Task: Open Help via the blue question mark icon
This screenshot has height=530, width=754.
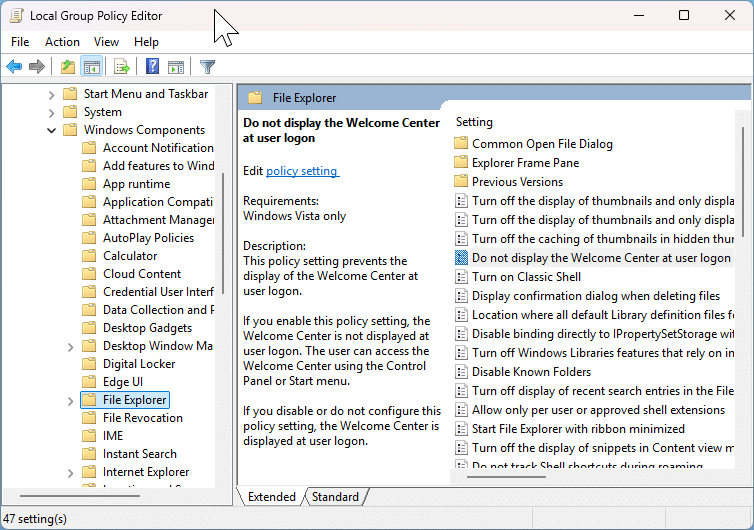Action: coord(152,67)
